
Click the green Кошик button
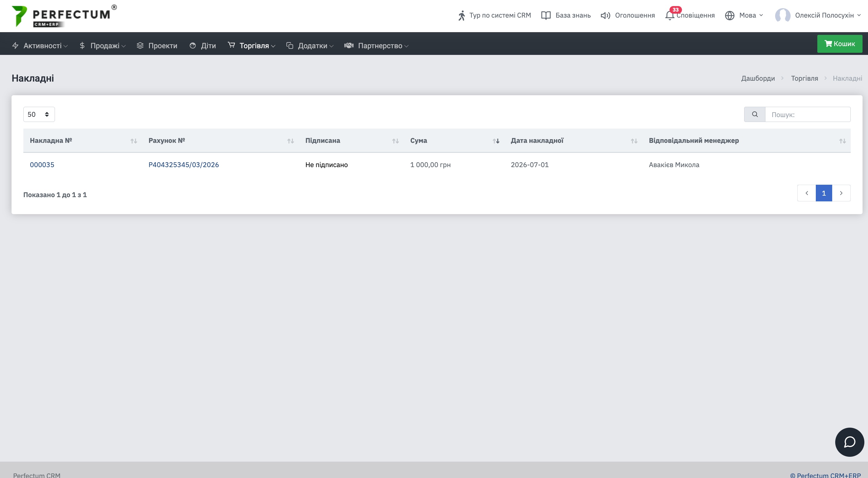[840, 44]
